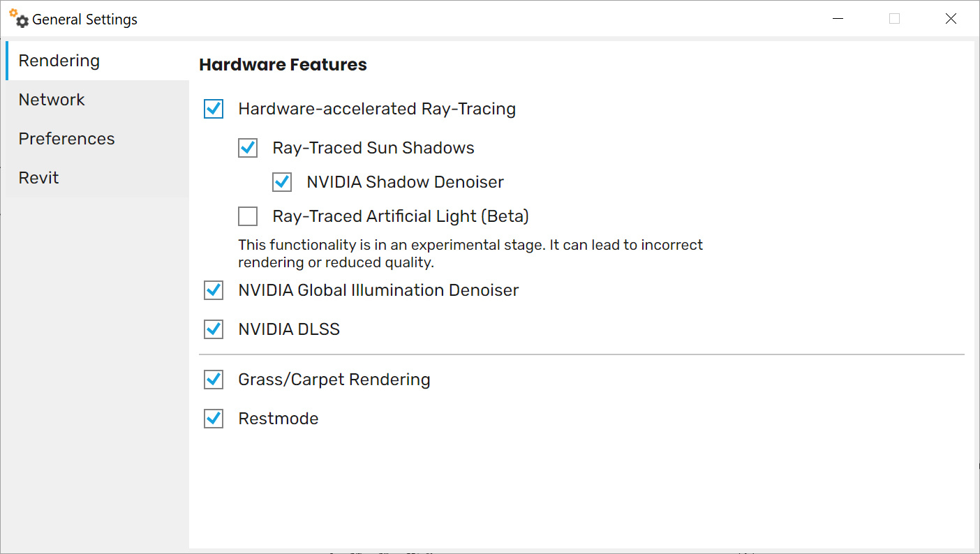Uncheck Ray-Traced Sun Shadows
Screen dimensions: 980x554
248,148
